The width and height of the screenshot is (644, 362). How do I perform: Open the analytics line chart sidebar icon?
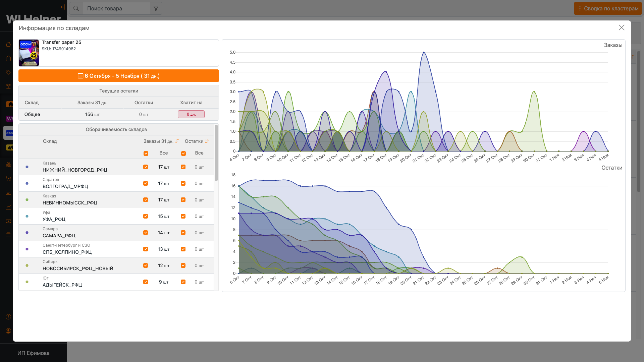pyautogui.click(x=8, y=207)
